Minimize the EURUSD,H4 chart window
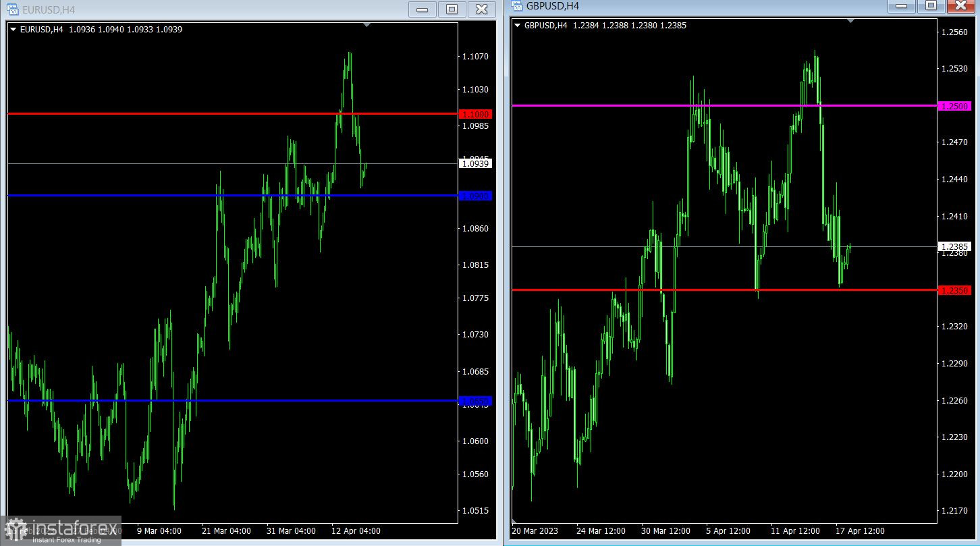The image size is (980, 546). pyautogui.click(x=422, y=9)
